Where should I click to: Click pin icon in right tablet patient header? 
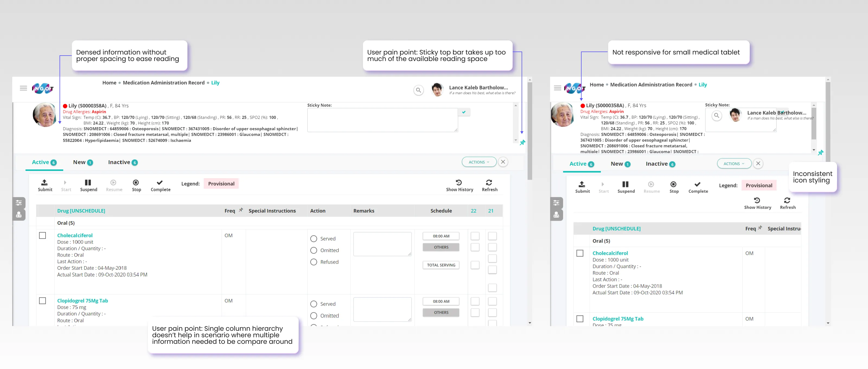point(821,153)
